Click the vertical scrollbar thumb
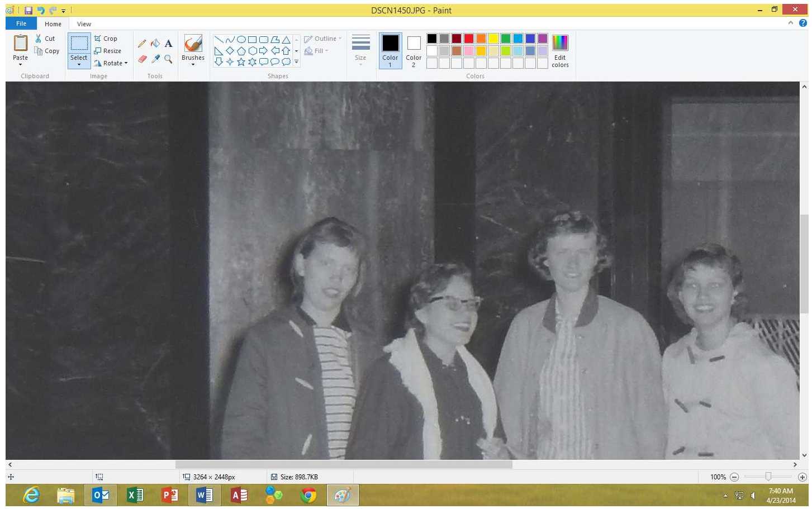Image resolution: width=812 pixels, height=509 pixels. pos(804,264)
